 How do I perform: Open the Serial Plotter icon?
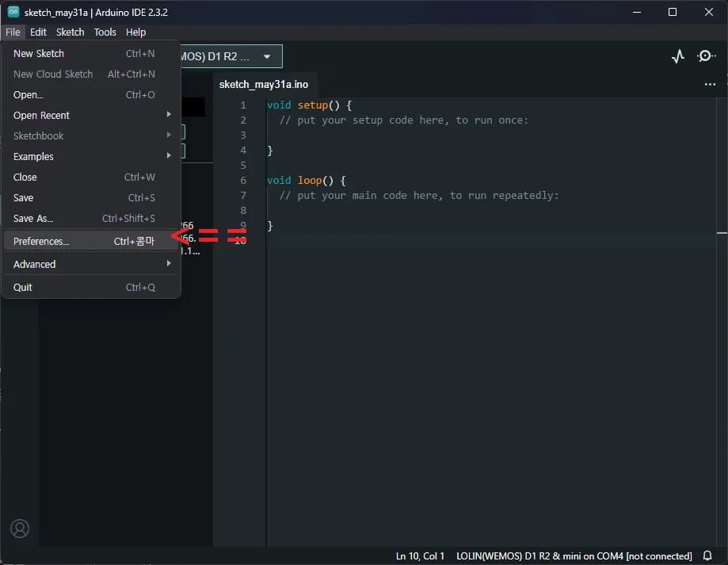[677, 55]
